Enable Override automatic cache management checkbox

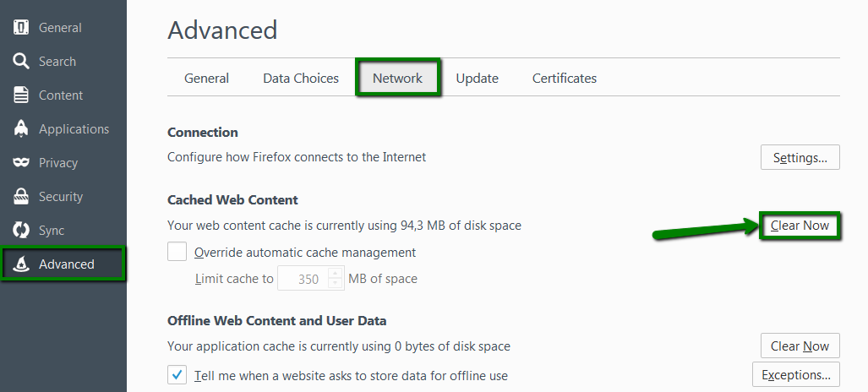177,252
